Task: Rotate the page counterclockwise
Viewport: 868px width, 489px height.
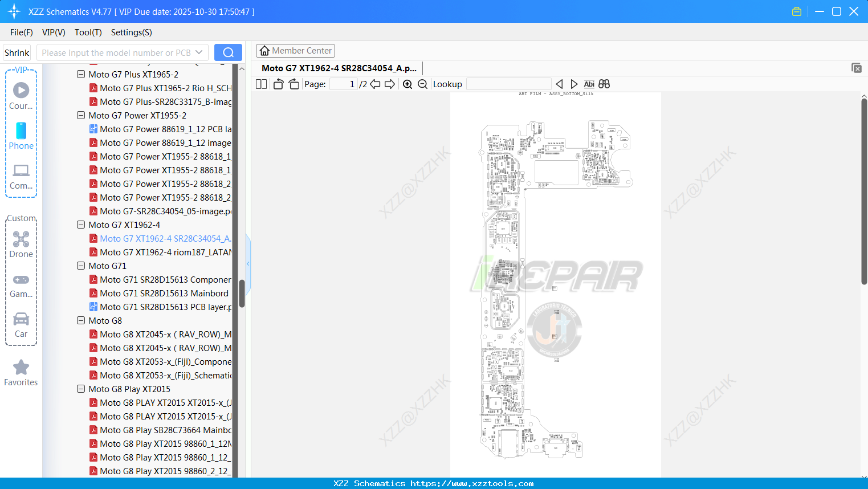Action: (x=278, y=84)
